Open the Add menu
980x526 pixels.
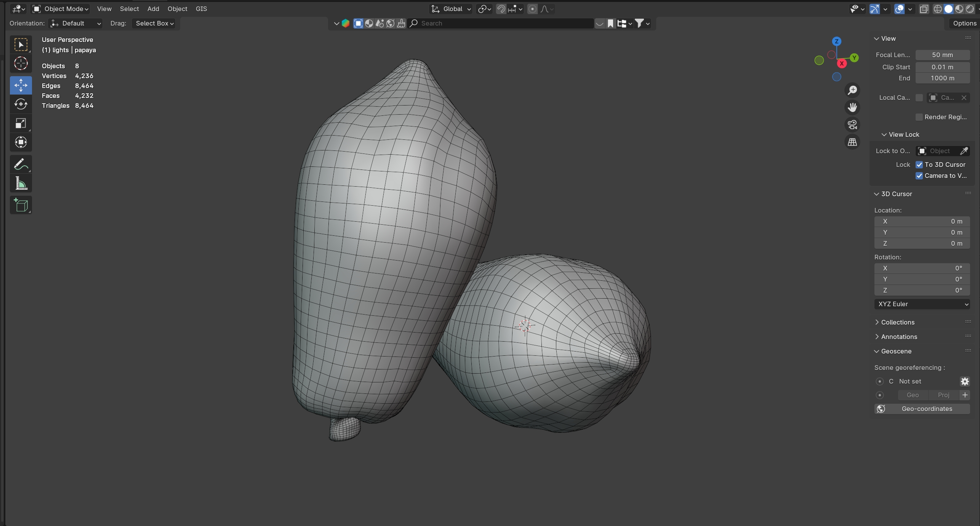tap(153, 9)
